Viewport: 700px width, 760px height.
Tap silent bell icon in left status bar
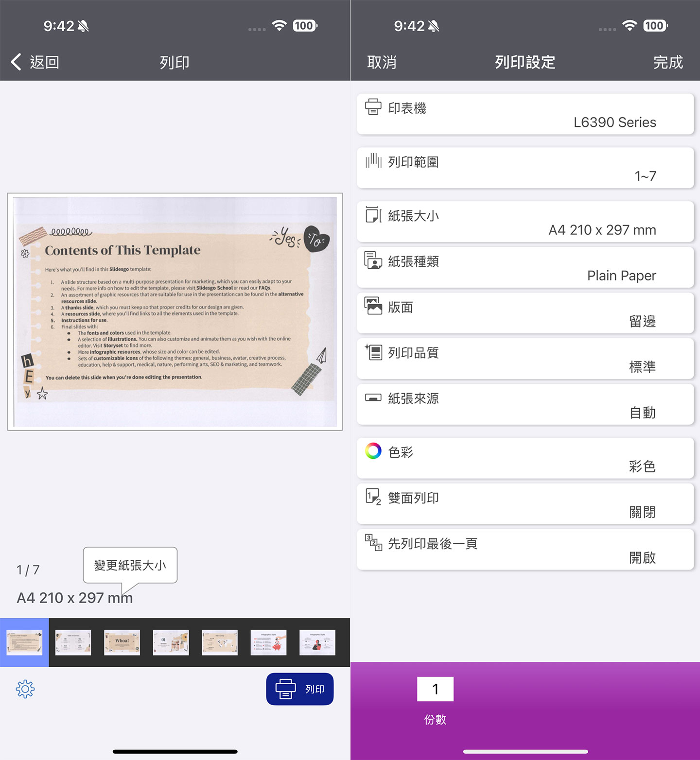tap(83, 26)
